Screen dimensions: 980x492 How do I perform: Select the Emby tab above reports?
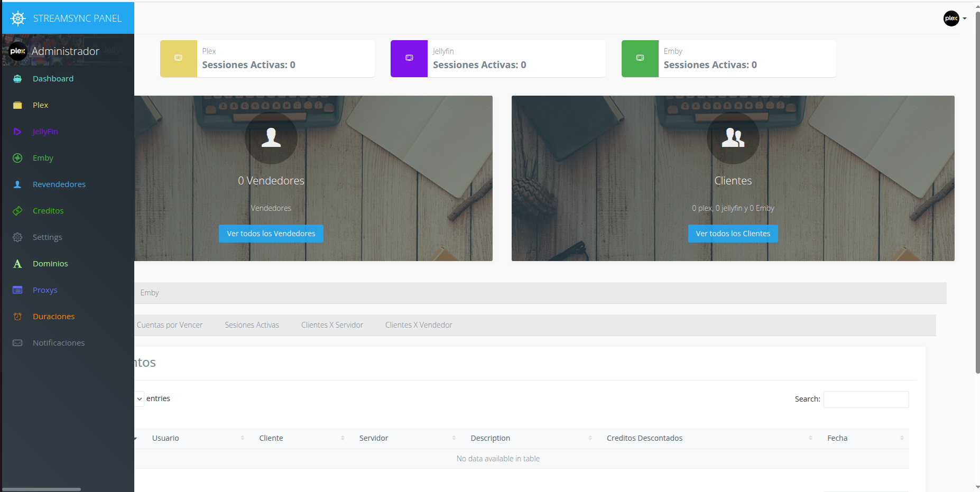[x=150, y=293]
